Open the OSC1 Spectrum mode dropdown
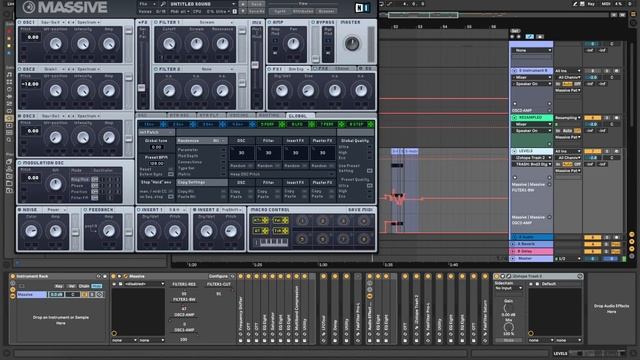The width and height of the screenshot is (640, 360). coord(88,22)
